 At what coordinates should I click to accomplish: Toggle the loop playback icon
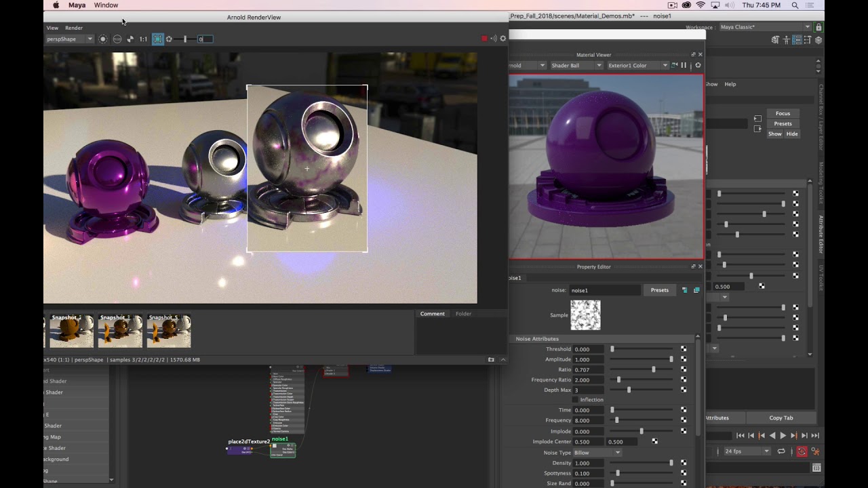point(781,451)
